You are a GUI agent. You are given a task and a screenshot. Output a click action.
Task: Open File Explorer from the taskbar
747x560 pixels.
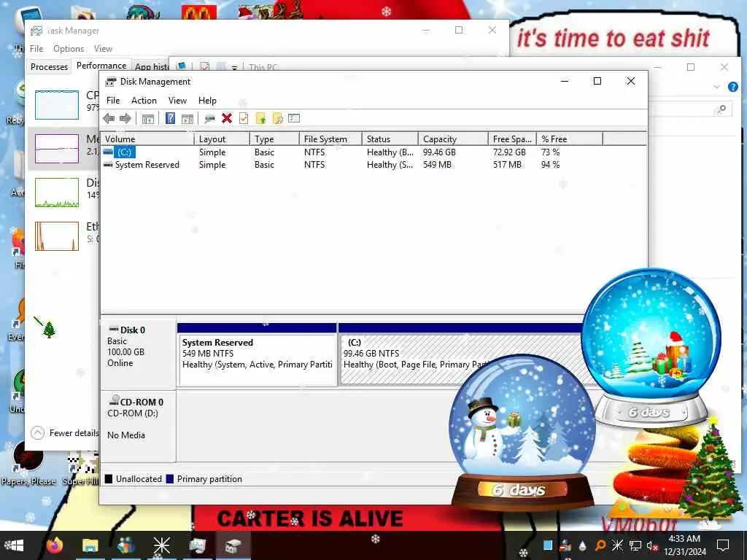(90, 545)
